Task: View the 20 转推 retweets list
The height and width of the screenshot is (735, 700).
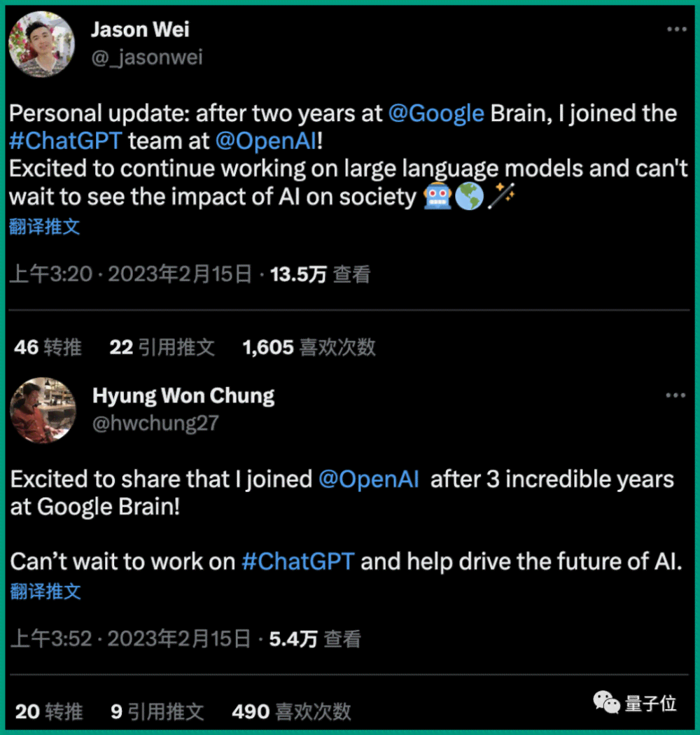Action: tap(49, 712)
